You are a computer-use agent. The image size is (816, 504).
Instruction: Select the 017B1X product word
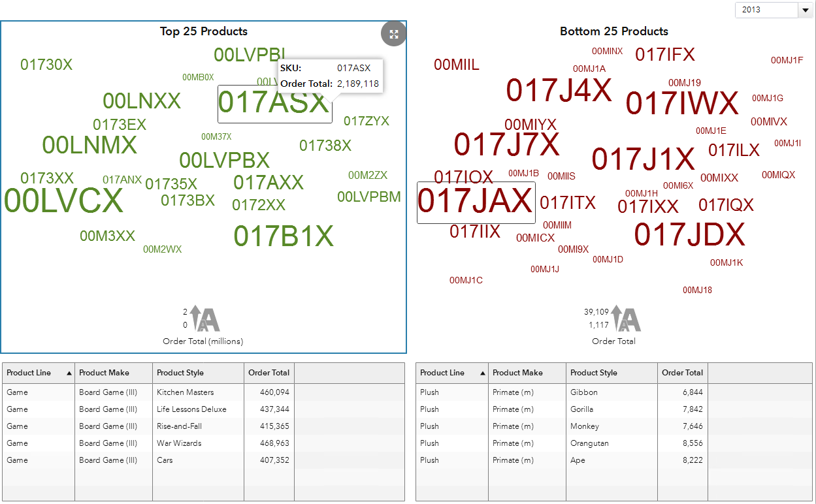pyautogui.click(x=284, y=236)
